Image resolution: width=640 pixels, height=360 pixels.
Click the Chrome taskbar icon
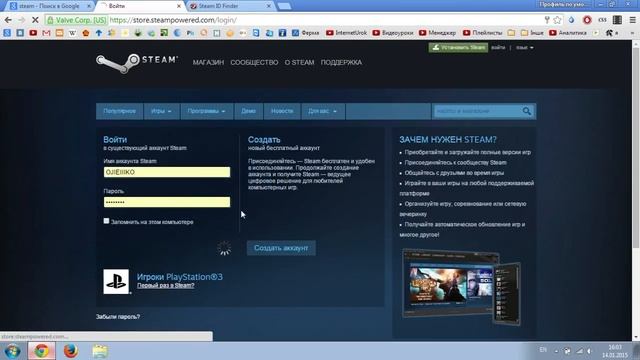tap(41, 351)
